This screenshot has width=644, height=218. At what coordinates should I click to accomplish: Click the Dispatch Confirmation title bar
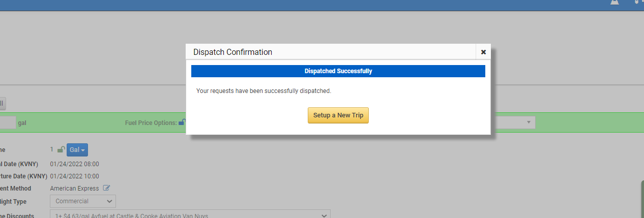tap(331, 52)
